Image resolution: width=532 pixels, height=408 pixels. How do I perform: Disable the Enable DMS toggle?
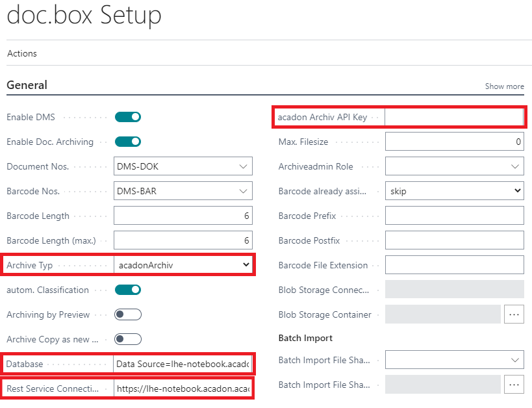(x=127, y=117)
